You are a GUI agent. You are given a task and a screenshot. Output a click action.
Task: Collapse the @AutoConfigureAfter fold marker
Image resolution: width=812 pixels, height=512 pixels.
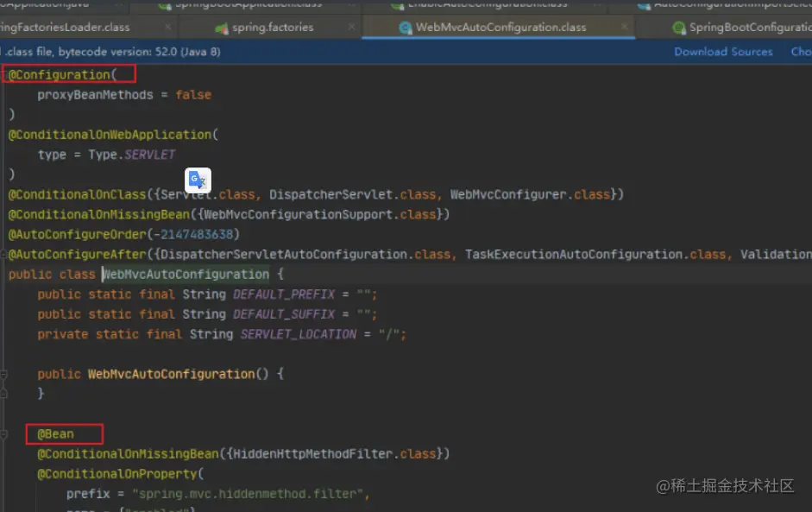pos(3,255)
